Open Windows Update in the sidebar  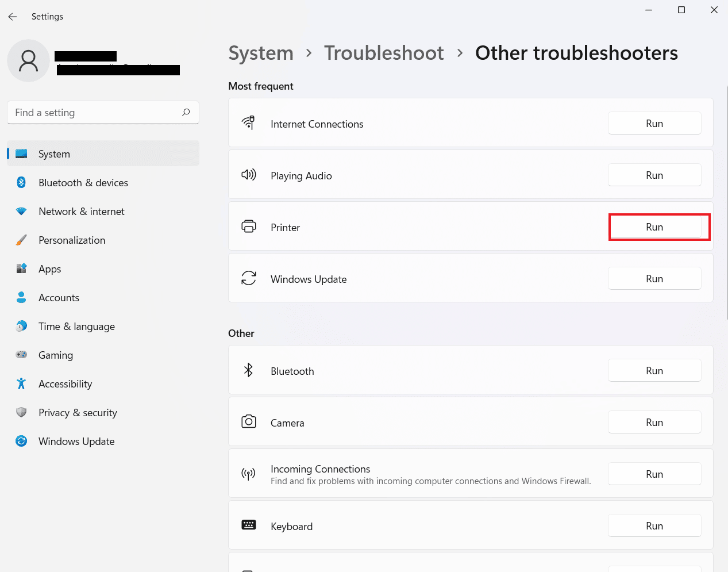103,441
